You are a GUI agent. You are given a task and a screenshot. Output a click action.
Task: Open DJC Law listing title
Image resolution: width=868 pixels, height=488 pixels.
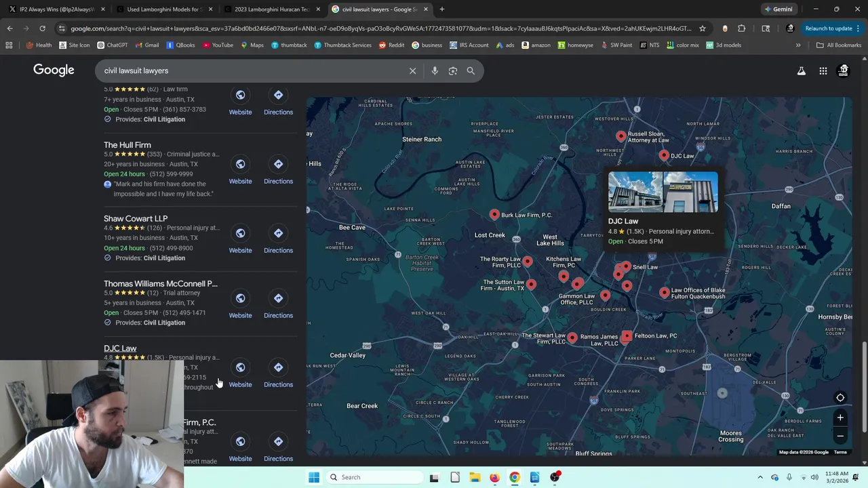[x=120, y=348]
